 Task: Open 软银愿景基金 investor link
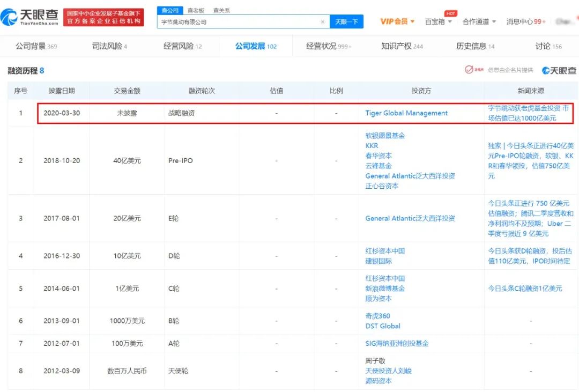pyautogui.click(x=385, y=136)
